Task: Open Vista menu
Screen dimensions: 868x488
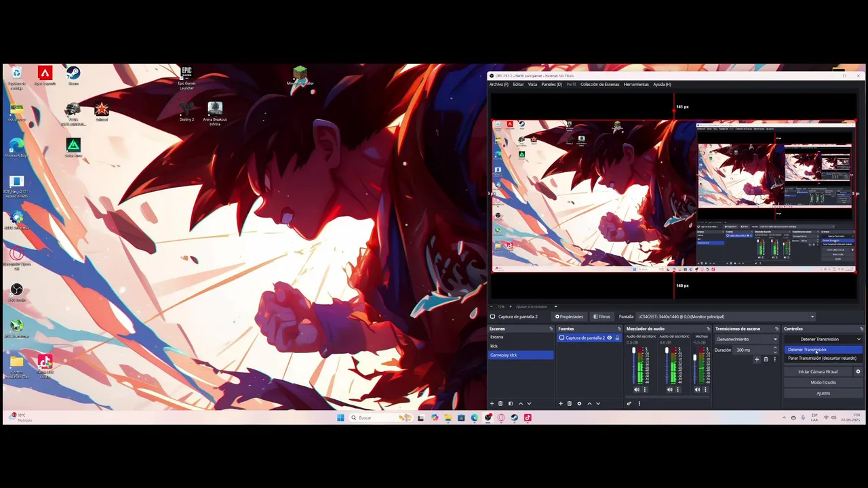Action: point(532,84)
